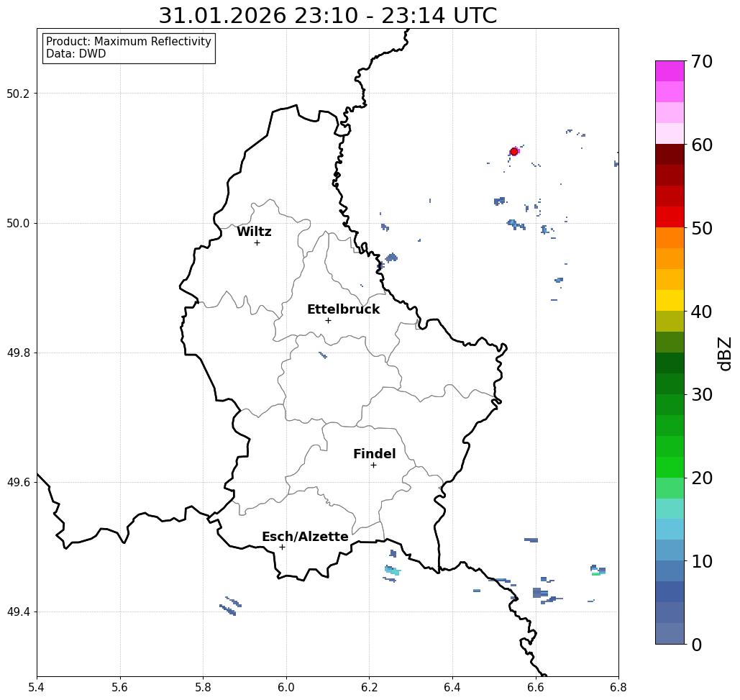The height and width of the screenshot is (700, 740).
Task: Select the Ettelbruck station label
Action: 343,309
